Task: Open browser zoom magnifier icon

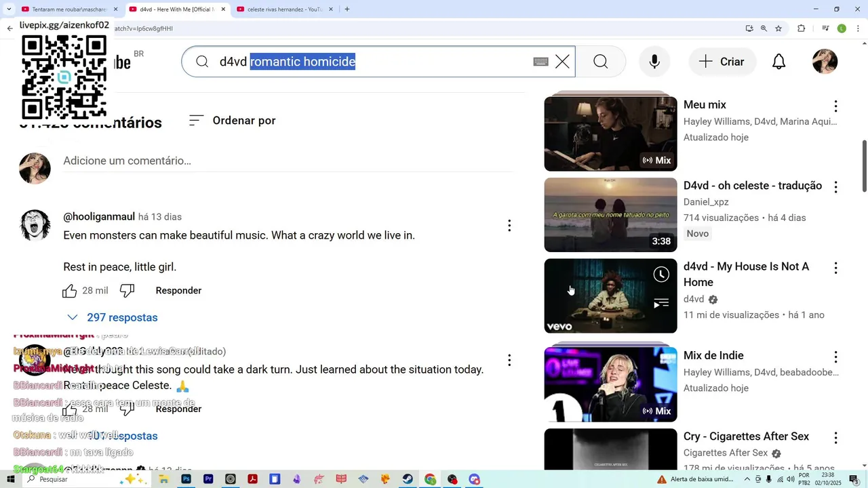Action: tap(764, 28)
